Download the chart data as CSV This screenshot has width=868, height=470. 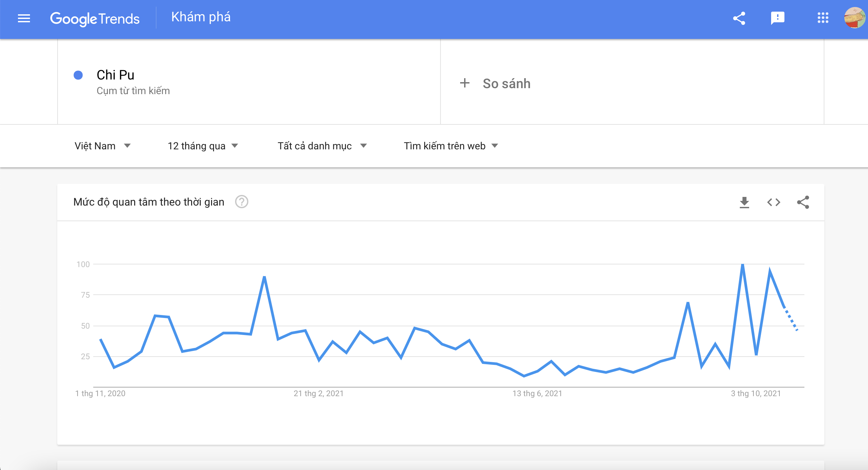[x=744, y=202]
